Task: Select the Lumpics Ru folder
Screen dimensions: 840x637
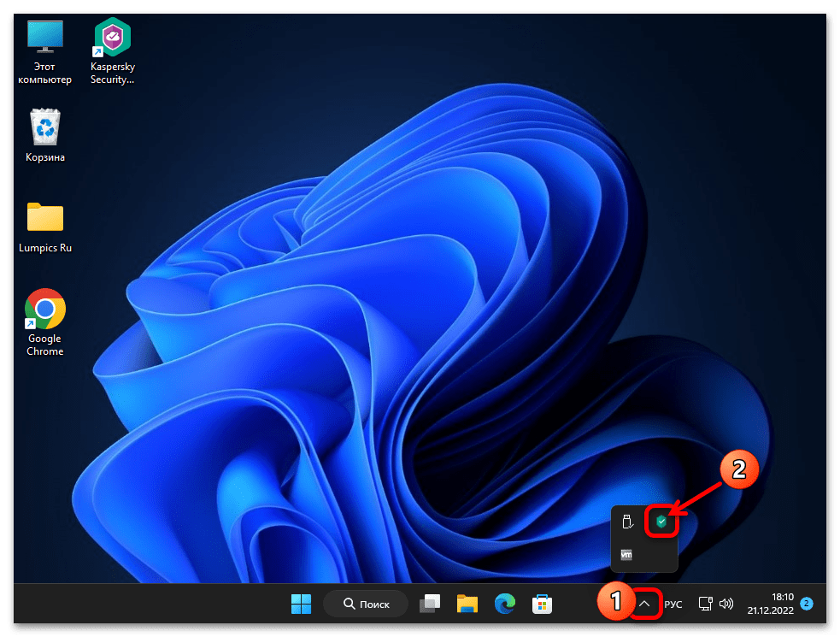Action: 45,227
